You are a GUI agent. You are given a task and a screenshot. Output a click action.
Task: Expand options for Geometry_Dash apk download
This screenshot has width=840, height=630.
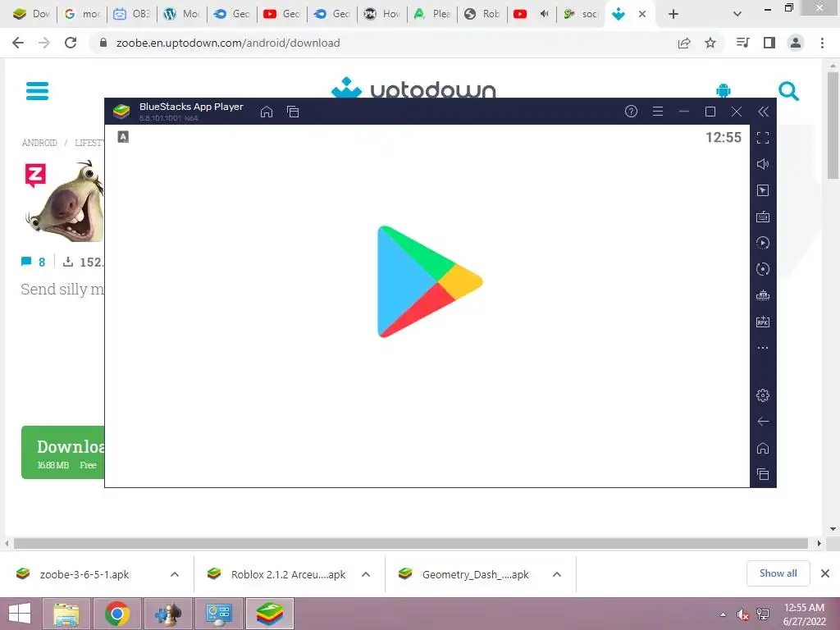pyautogui.click(x=557, y=574)
